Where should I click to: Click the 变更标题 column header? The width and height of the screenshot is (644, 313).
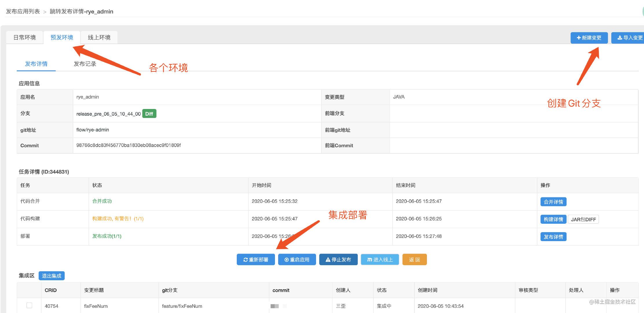point(94,290)
